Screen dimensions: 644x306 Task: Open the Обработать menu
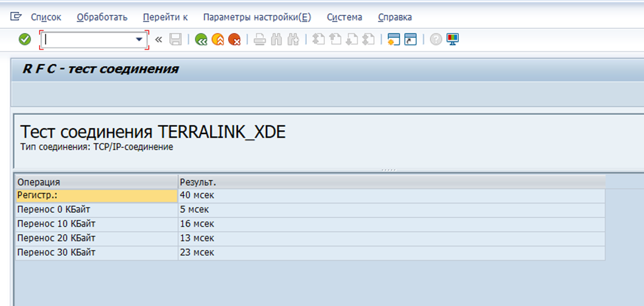pyautogui.click(x=102, y=17)
